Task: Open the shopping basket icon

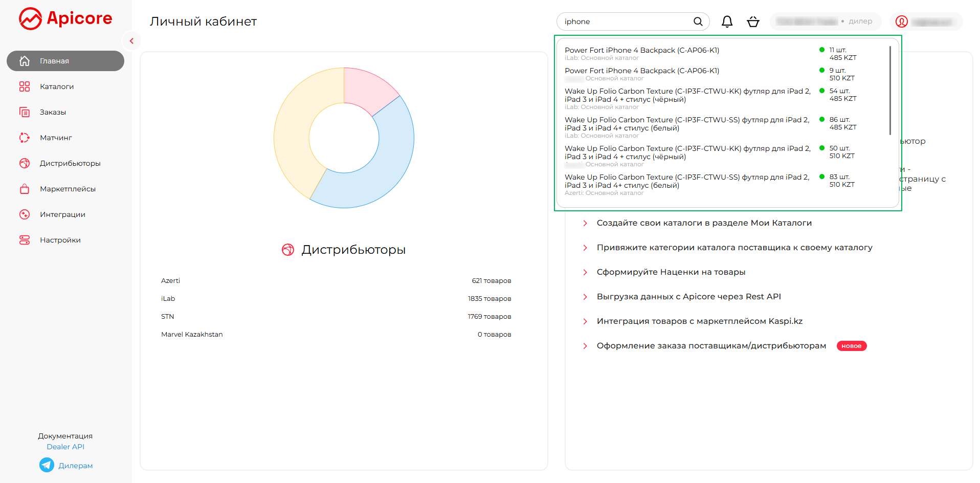Action: 753,21
